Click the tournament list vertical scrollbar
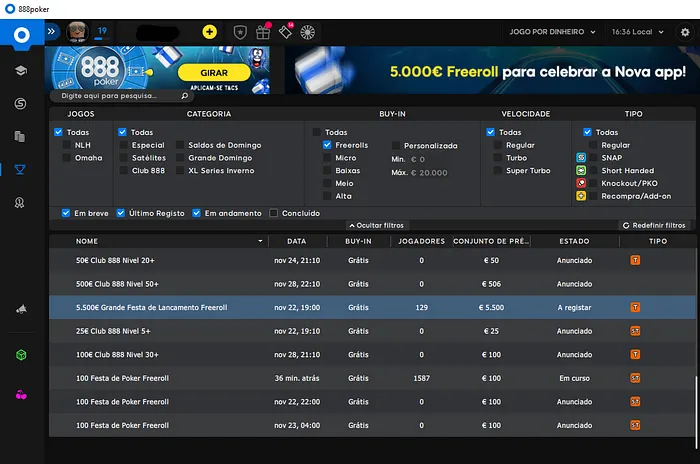The height and width of the screenshot is (464, 700). pyautogui.click(x=696, y=412)
